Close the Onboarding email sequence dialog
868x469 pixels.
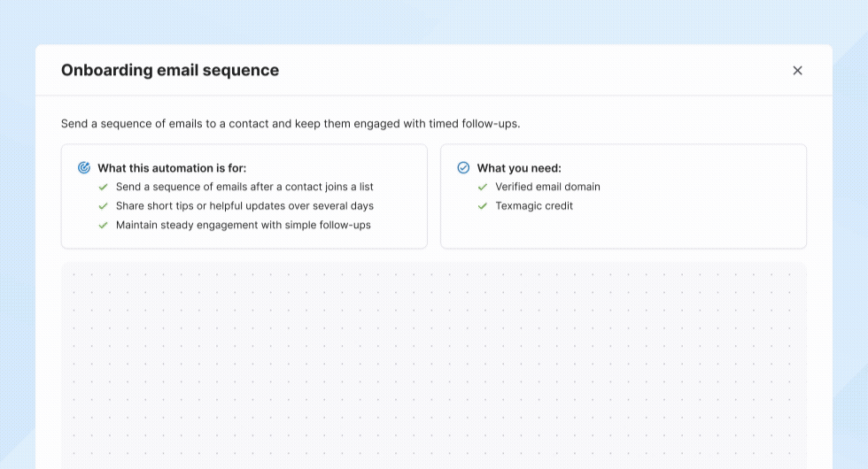[797, 71]
